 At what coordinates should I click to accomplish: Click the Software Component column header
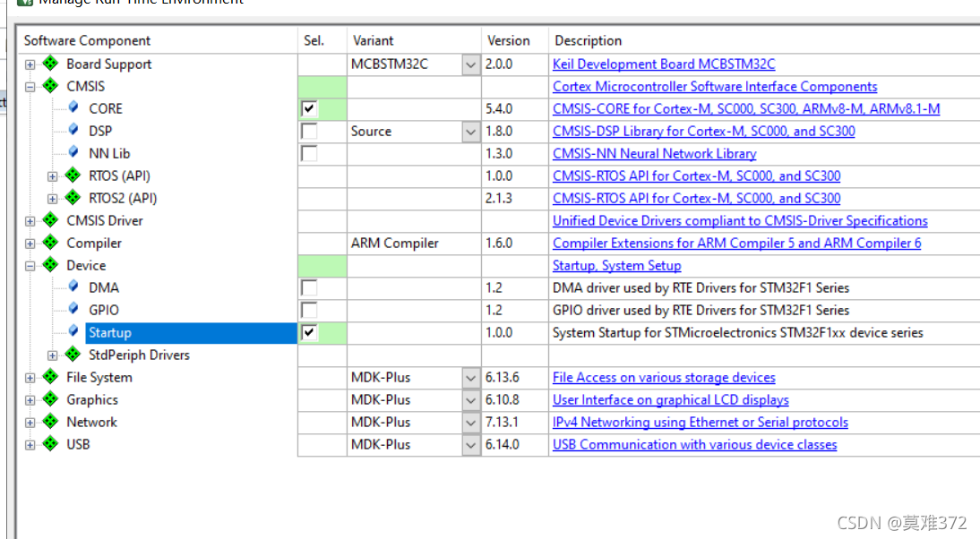point(157,40)
